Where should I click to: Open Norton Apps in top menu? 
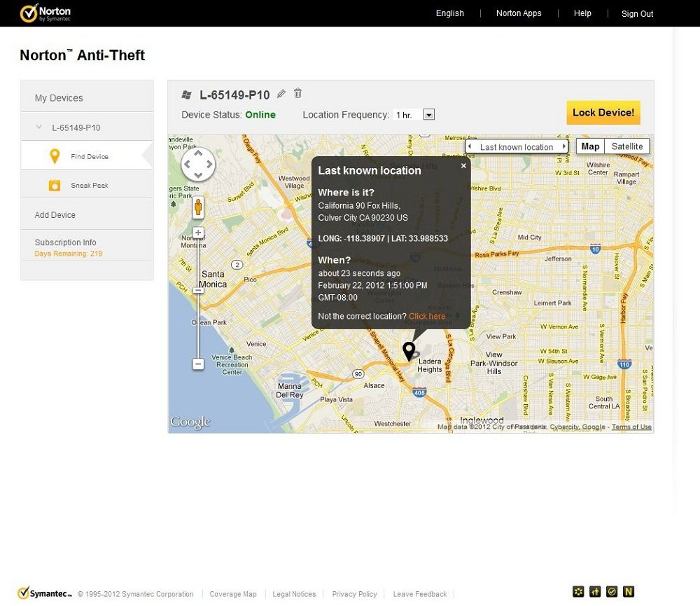pyautogui.click(x=518, y=13)
